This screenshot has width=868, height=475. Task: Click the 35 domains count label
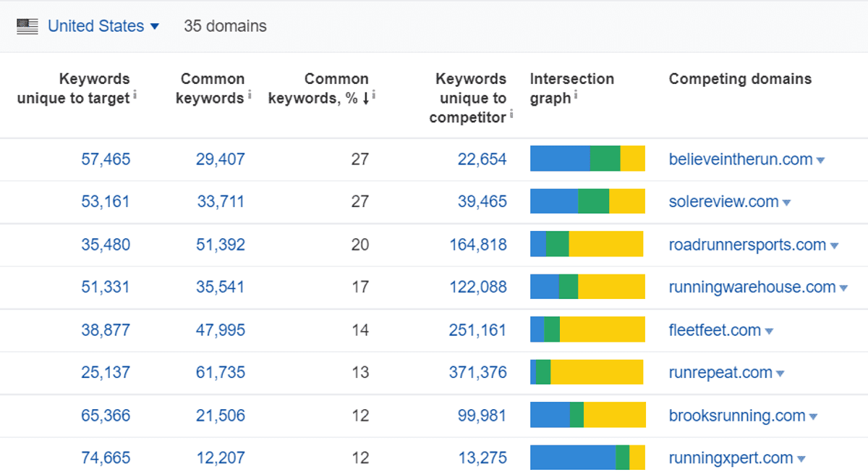(225, 26)
